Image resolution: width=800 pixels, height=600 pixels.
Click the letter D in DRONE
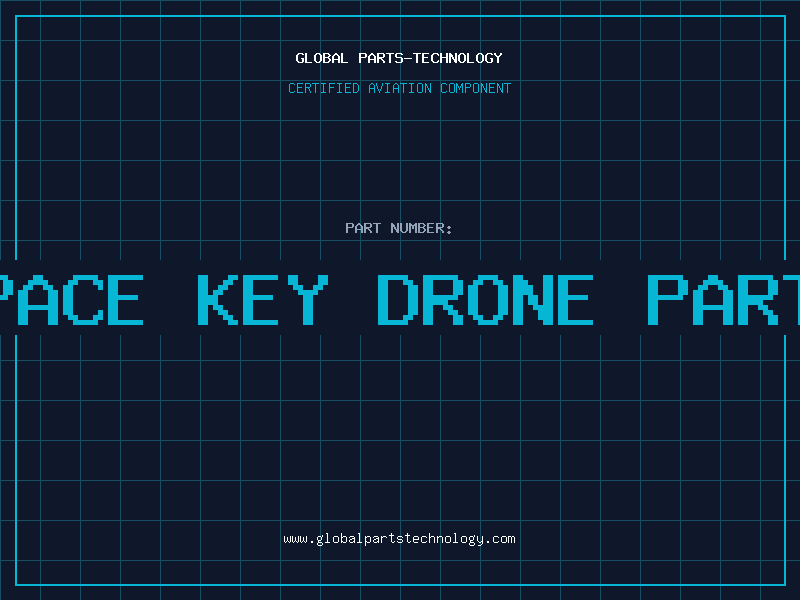[397, 299]
